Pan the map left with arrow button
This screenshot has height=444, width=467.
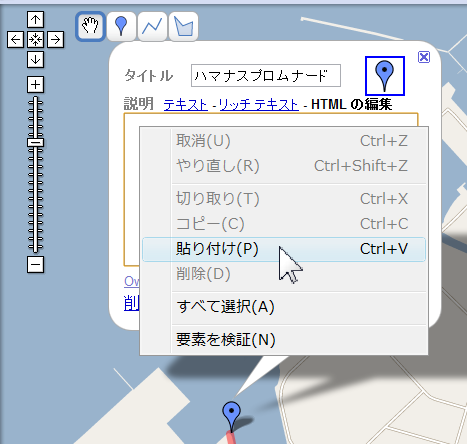pyautogui.click(x=15, y=40)
